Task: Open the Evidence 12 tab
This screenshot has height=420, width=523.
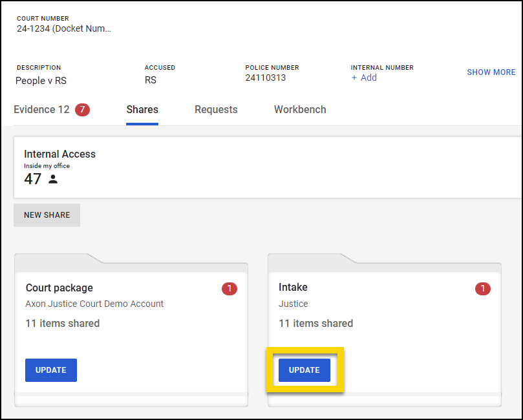Action: pyautogui.click(x=41, y=110)
